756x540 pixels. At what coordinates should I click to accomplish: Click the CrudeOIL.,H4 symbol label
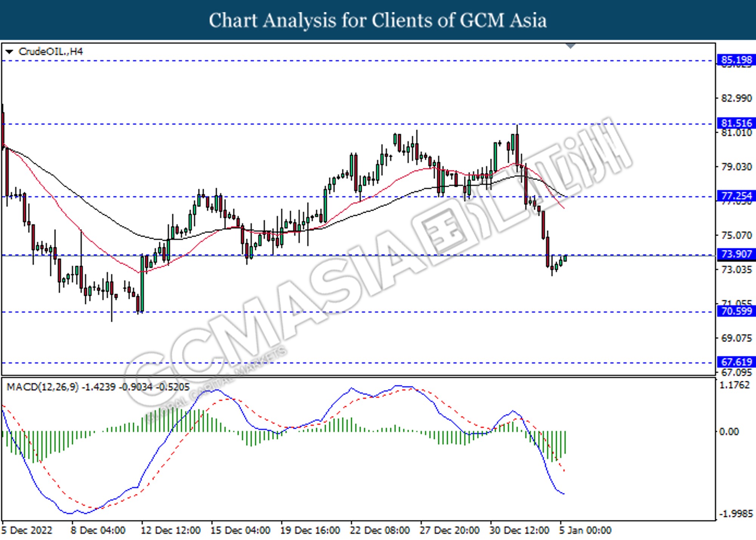pos(51,51)
